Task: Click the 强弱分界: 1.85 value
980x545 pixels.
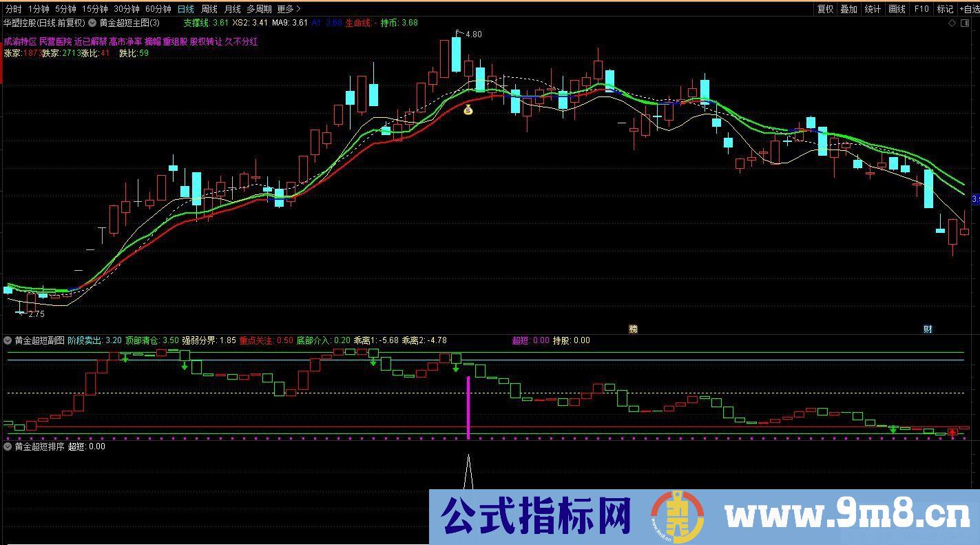Action: coord(209,340)
